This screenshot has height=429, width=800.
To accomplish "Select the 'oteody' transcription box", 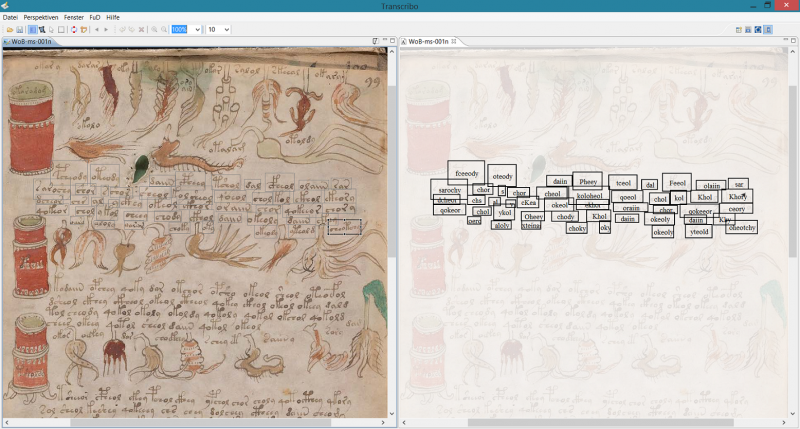I will 502,176.
